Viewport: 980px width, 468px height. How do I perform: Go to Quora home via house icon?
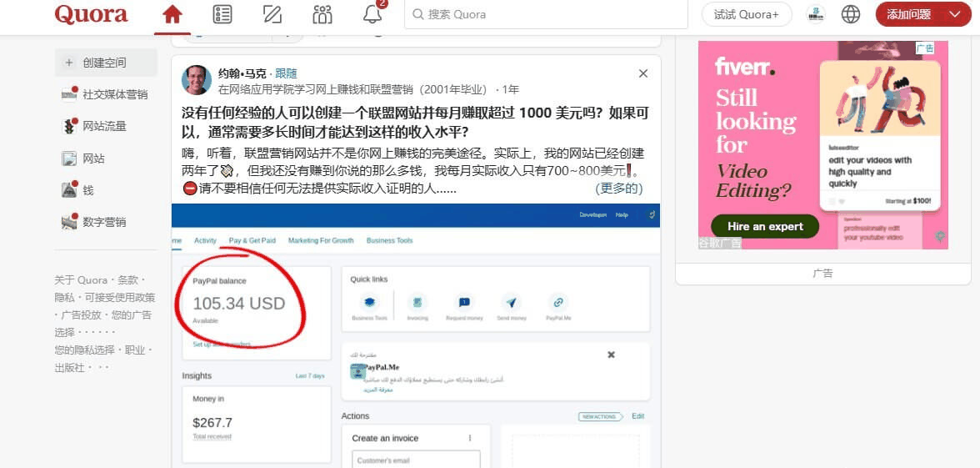[172, 14]
